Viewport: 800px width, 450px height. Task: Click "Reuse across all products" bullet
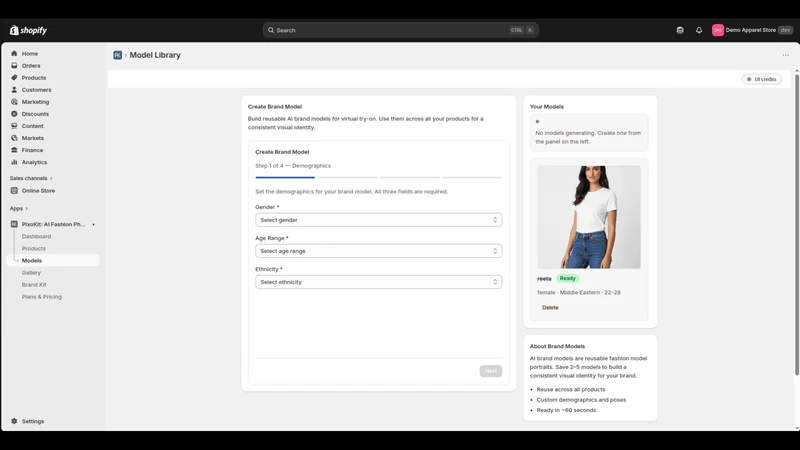[x=570, y=389]
